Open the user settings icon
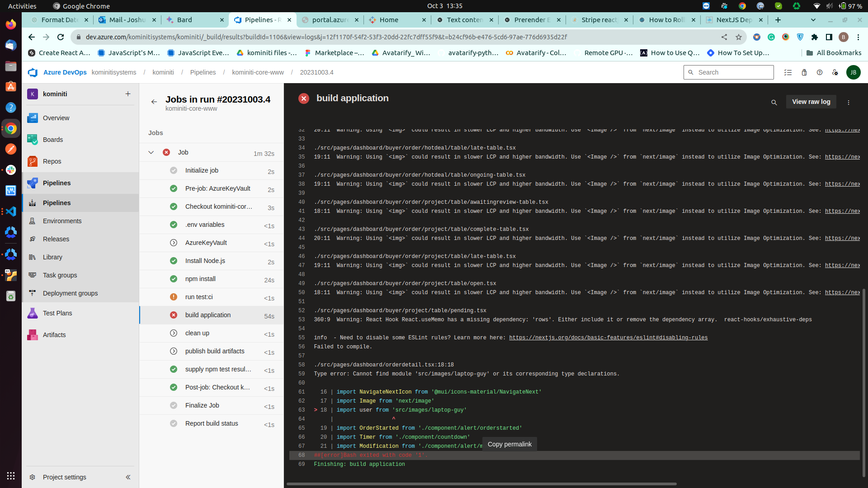The width and height of the screenshot is (868, 488). 835,72
